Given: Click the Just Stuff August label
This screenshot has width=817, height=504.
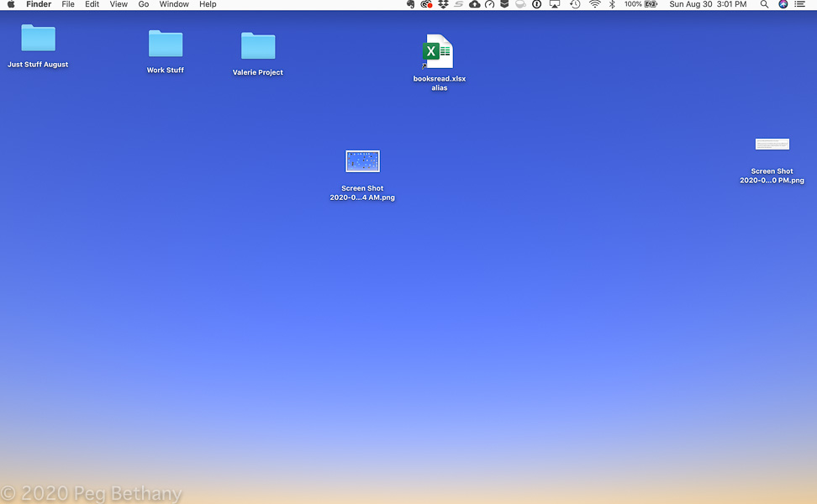Looking at the screenshot, I should [x=38, y=65].
